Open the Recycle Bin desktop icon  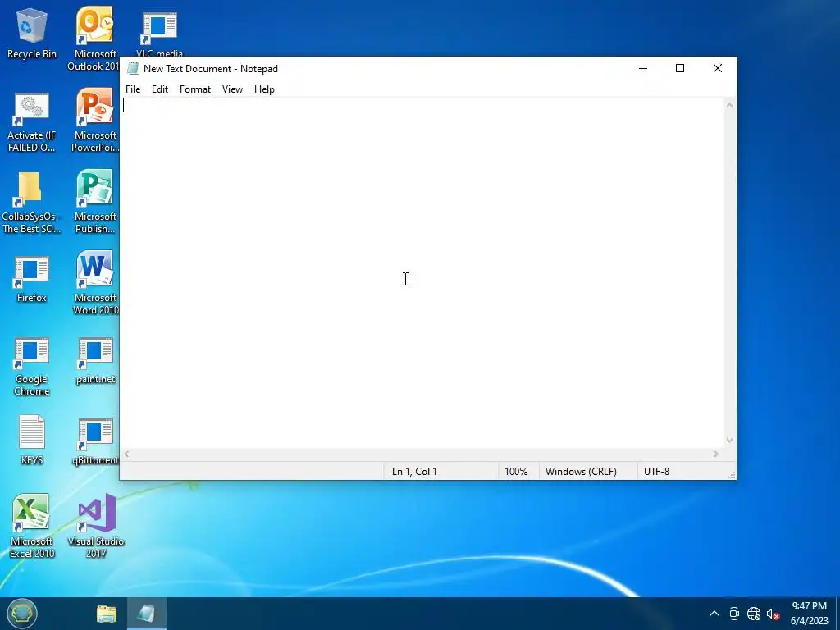31,33
